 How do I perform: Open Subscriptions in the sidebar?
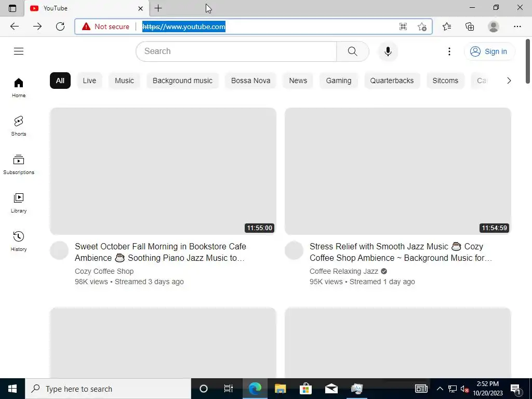point(19,164)
